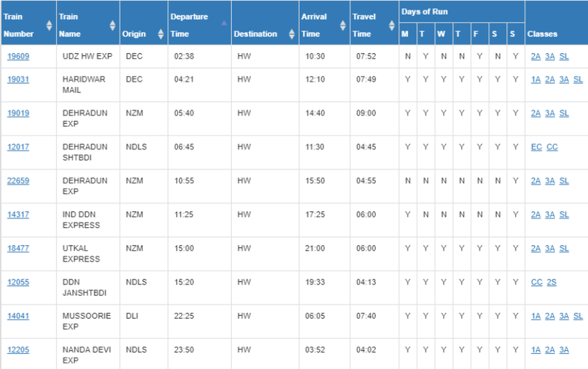Open train number 19031 link
Image resolution: width=588 pixels, height=369 pixels.
pyautogui.click(x=18, y=80)
